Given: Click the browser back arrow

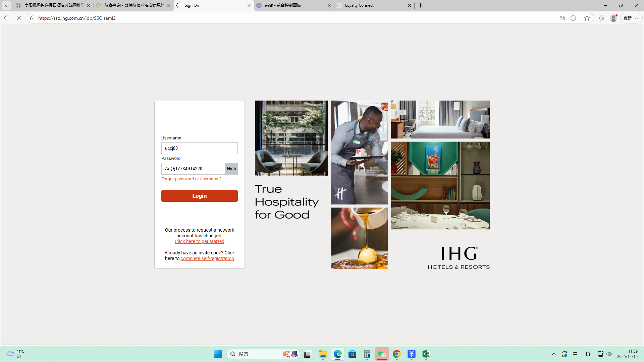Looking at the screenshot, I should point(6,18).
